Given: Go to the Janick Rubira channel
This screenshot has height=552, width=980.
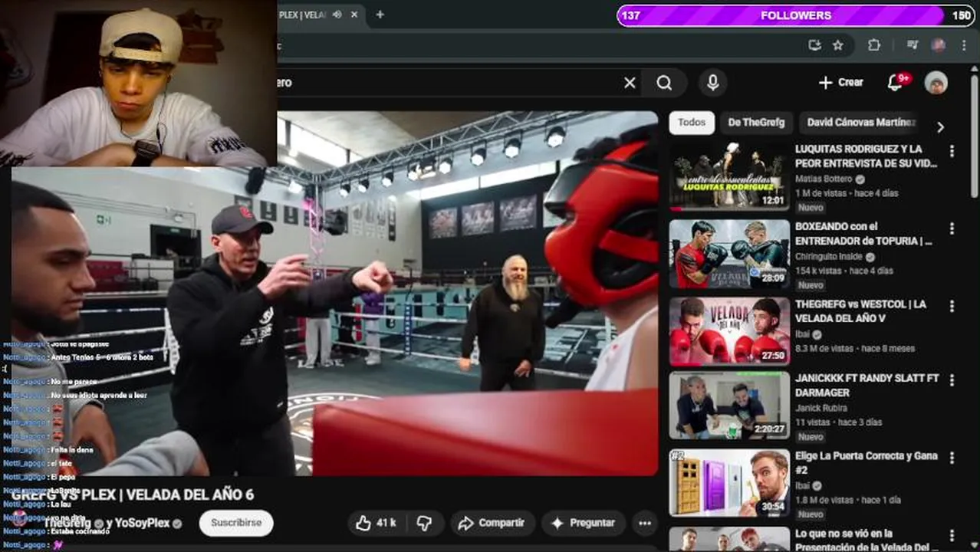Looking at the screenshot, I should coord(821,408).
